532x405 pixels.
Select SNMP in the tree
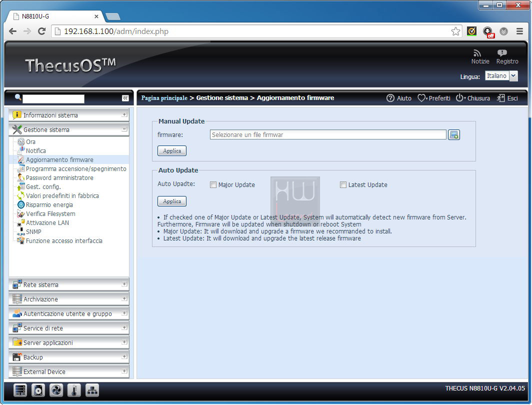click(x=33, y=232)
